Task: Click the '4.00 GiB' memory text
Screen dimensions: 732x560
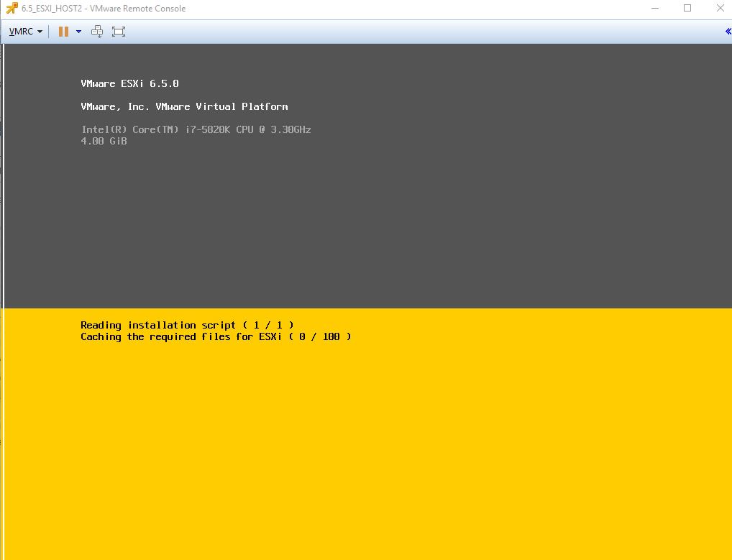Action: 104,141
